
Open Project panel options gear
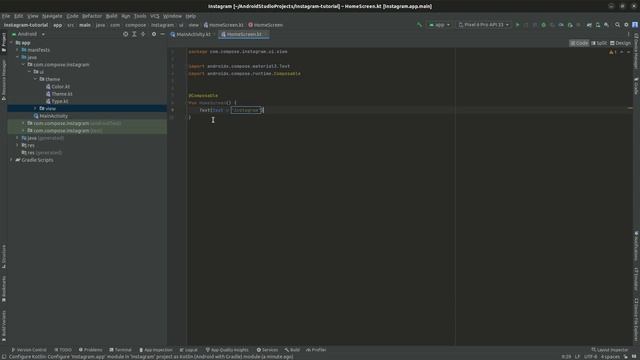[154, 34]
